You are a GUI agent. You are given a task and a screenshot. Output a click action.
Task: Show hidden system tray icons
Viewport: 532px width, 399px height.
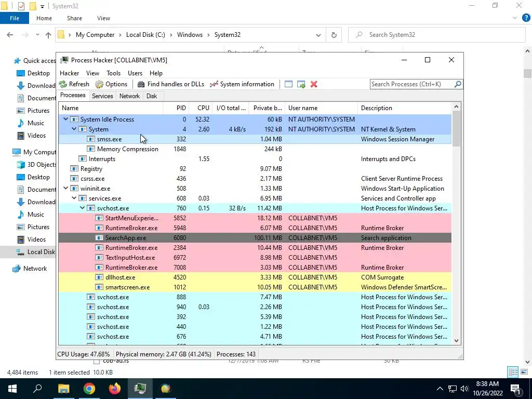pyautogui.click(x=440, y=389)
